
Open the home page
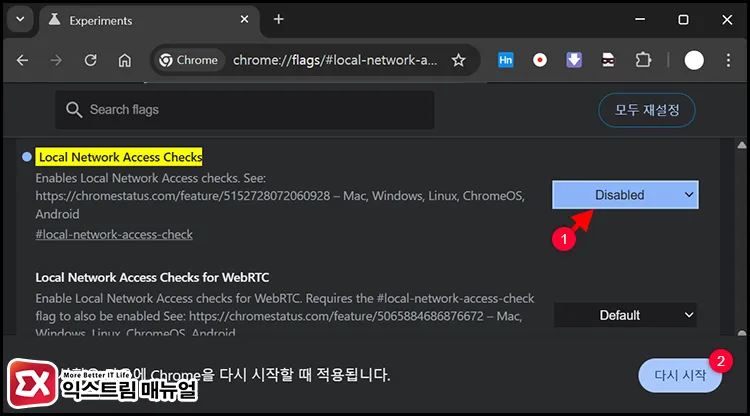pos(125,60)
